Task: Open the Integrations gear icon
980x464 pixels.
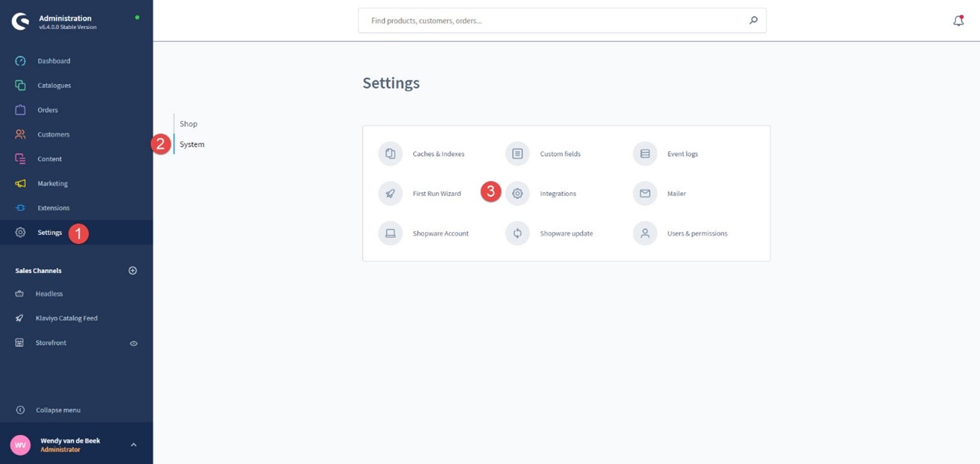Action: (518, 193)
